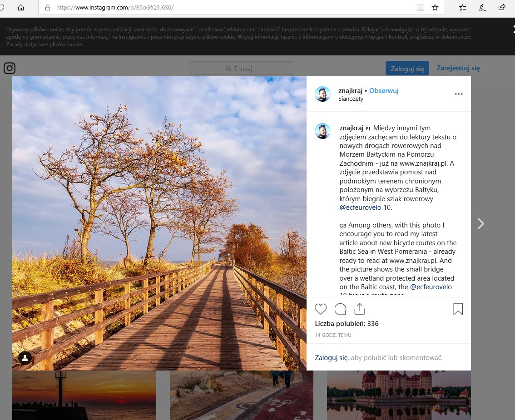Screen dimensions: 515x420
Task: Open the browser favorites list icon
Action: 462,7
